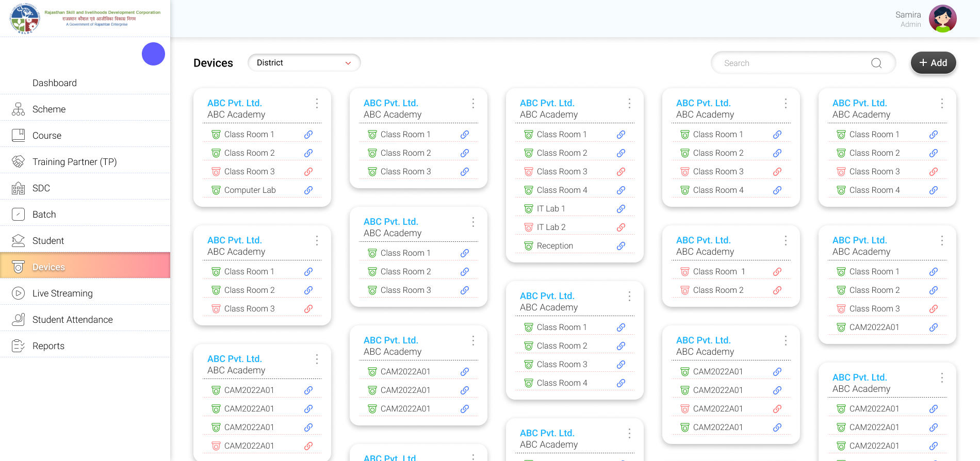Click the search magnifier icon

pyautogui.click(x=876, y=63)
